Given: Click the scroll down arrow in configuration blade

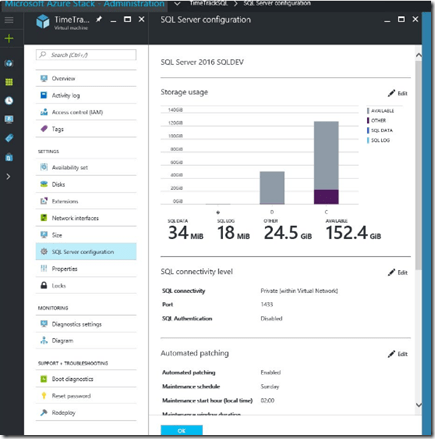Looking at the screenshot, I should [419, 405].
